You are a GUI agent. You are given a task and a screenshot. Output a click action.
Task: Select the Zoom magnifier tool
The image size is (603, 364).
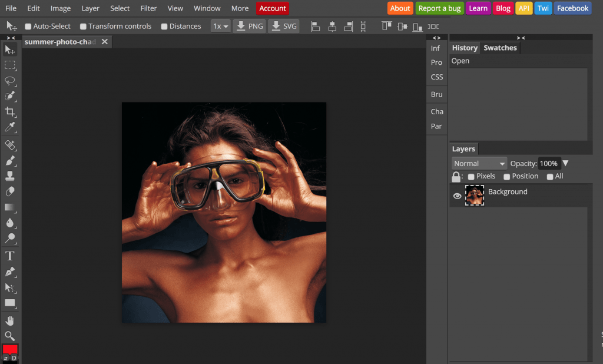(10, 336)
